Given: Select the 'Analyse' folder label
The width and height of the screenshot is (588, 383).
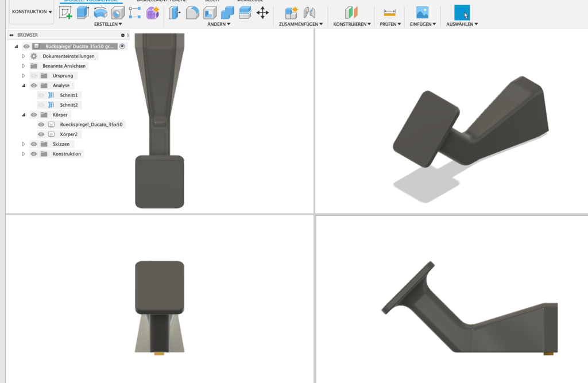Looking at the screenshot, I should 61,86.
